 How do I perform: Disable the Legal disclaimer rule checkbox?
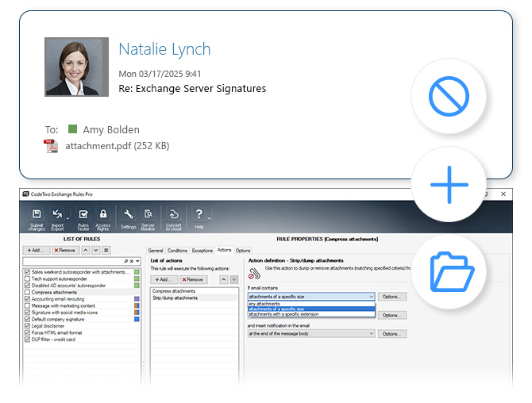(x=28, y=326)
